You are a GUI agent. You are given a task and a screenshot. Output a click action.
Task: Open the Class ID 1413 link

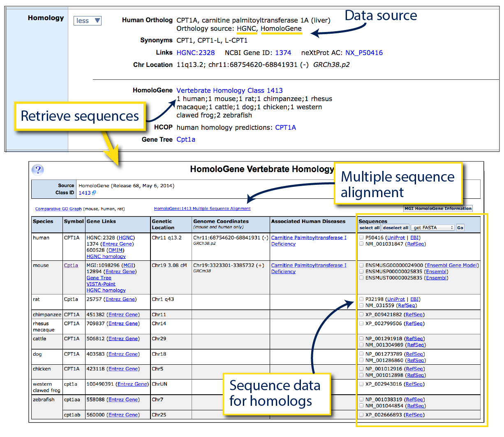tap(85, 193)
